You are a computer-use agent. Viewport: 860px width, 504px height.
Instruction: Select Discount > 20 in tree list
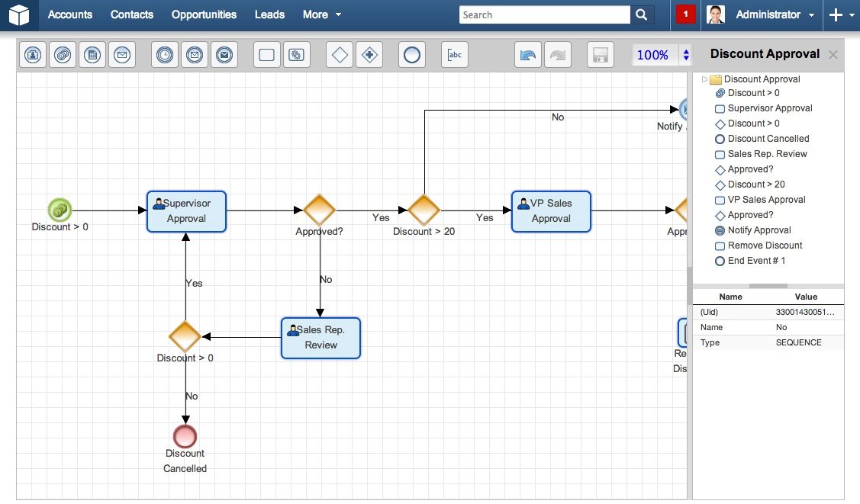755,185
